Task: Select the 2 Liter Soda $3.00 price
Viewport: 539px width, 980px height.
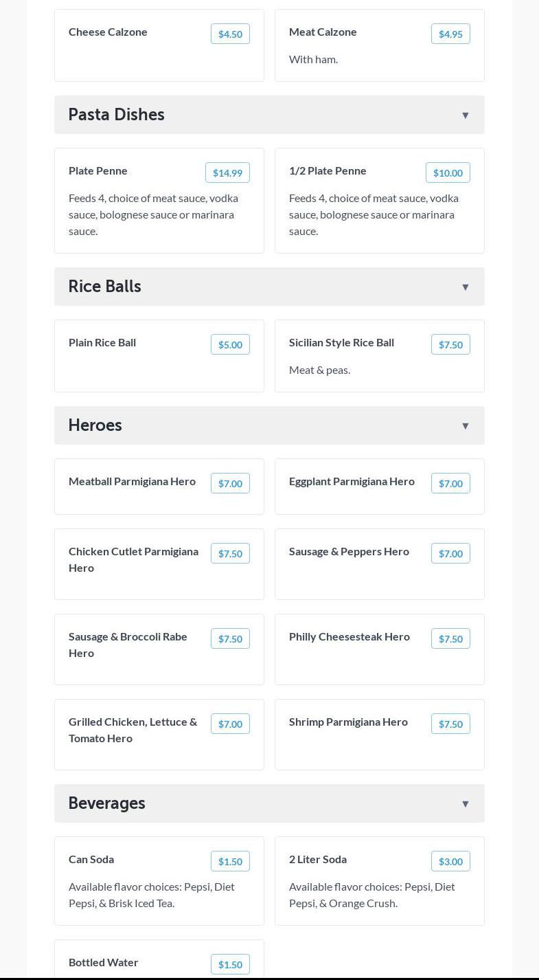Action: point(450,861)
